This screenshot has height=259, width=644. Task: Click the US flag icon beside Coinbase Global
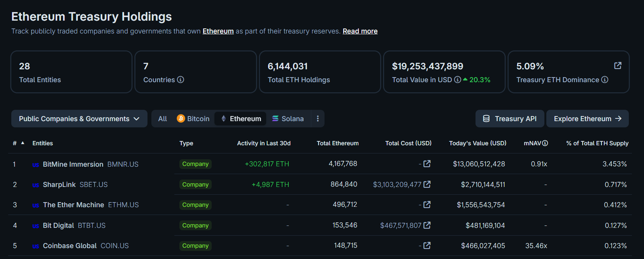[35, 246]
